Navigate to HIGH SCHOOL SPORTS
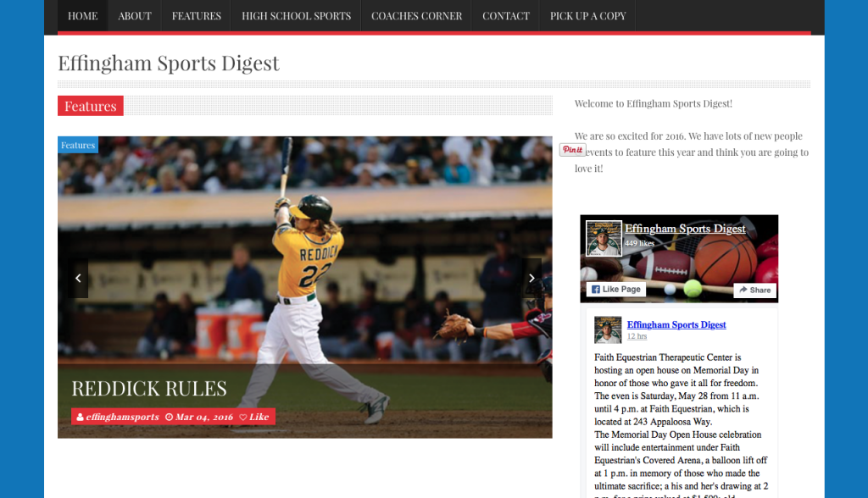Image resolution: width=868 pixels, height=498 pixels. 295,15
